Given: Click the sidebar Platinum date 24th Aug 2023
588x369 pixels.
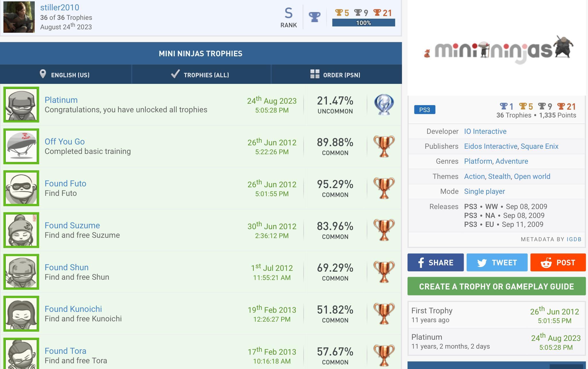Looking at the screenshot, I should [556, 337].
